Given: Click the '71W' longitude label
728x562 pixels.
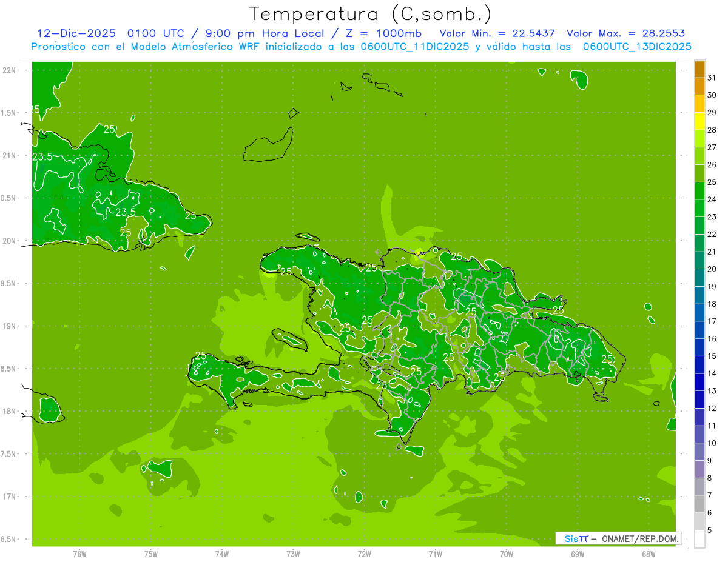Looking at the screenshot, I should pos(435,554).
